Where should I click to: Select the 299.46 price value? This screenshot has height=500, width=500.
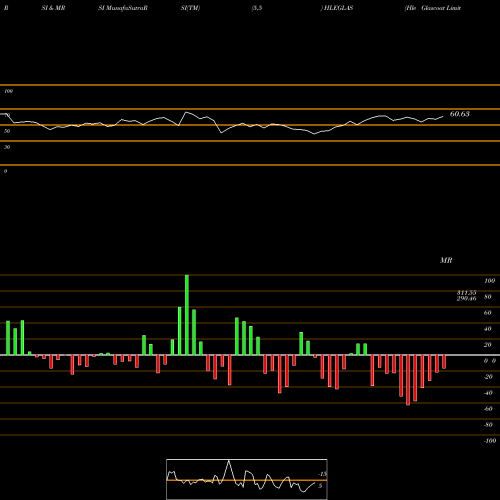click(466, 298)
